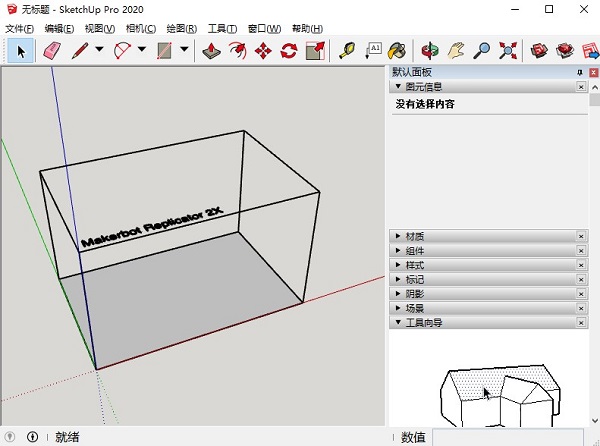The height and width of the screenshot is (446, 600).
Task: Activate the Zoom magnifier tool
Action: (482, 49)
